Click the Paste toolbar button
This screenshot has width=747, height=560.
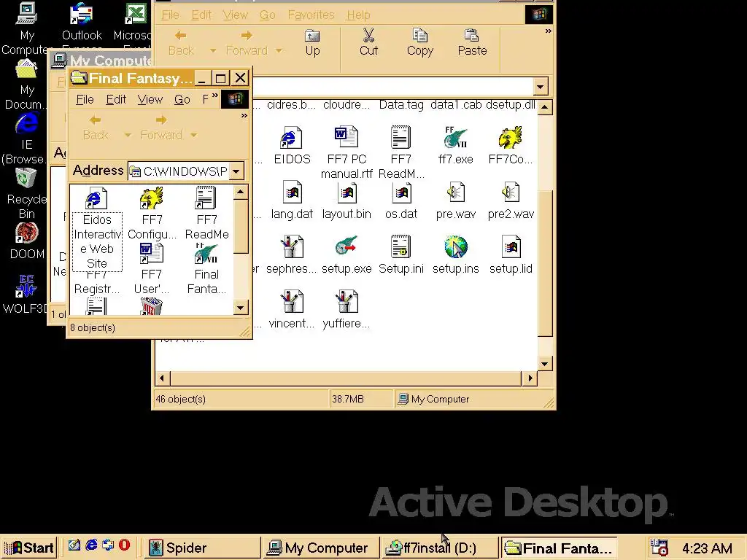472,43
